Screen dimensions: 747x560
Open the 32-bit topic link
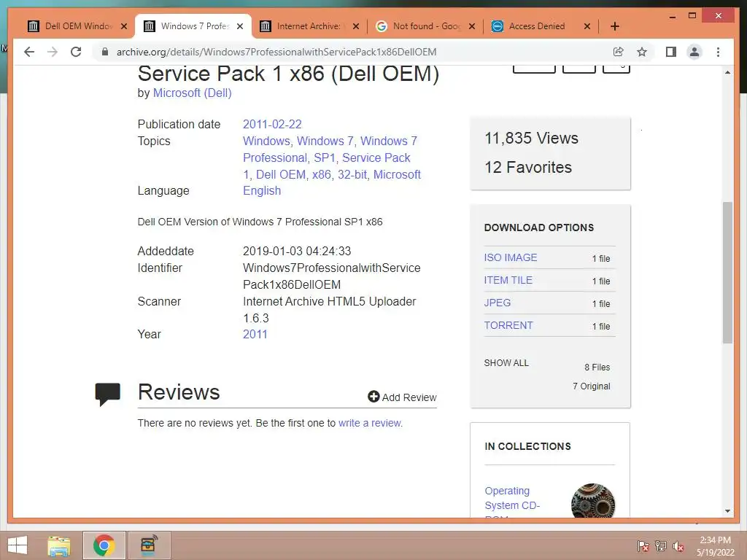click(x=352, y=175)
